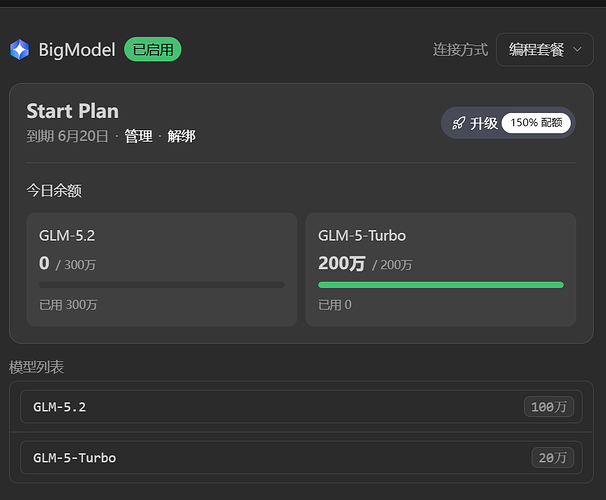Screen dimensions: 606x500
Task: Click the 已用 300万 usage text
Action: pyautogui.click(x=68, y=305)
